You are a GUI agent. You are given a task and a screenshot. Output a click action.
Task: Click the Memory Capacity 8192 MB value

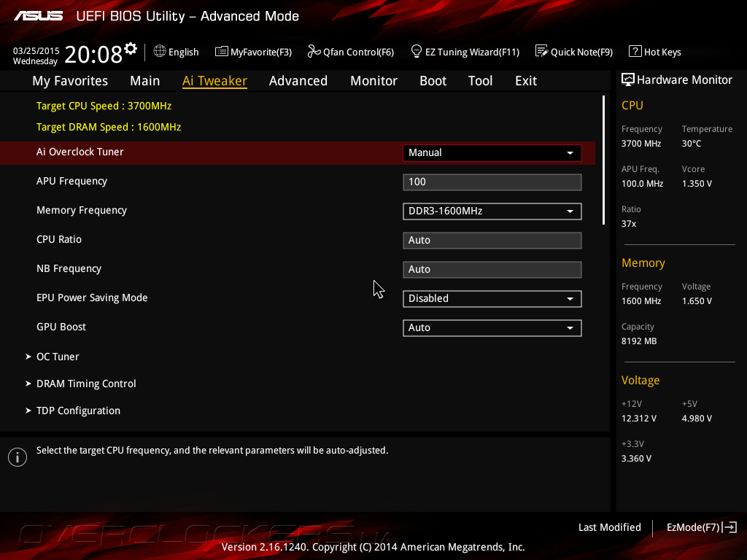coord(639,341)
